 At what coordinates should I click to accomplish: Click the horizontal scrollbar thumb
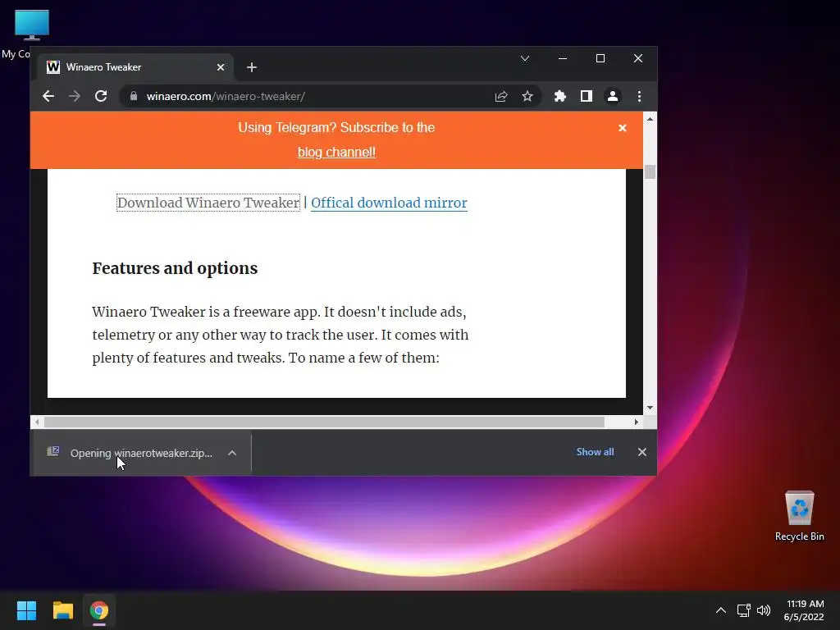pos(324,422)
